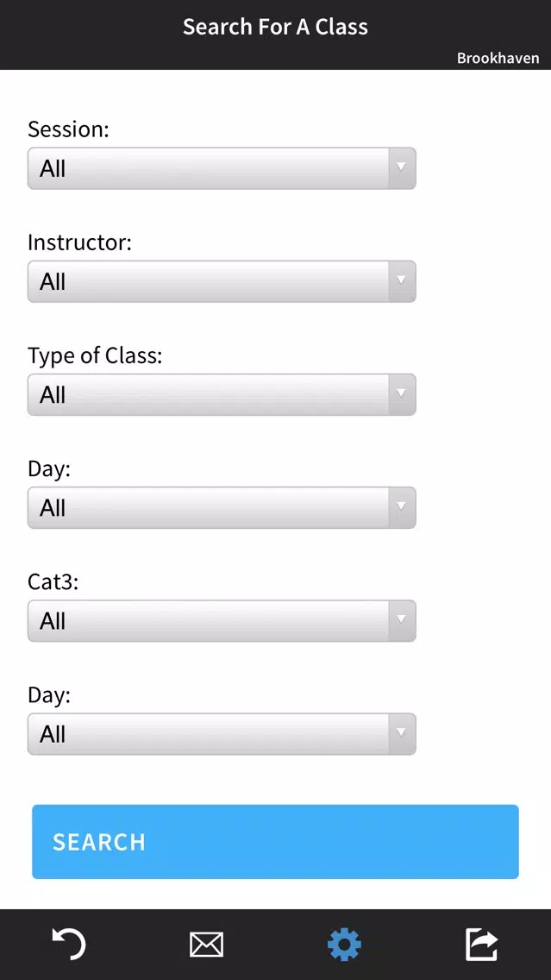The width and height of the screenshot is (551, 980).
Task: Open the Instructor dropdown showing All
Action: [x=222, y=281]
